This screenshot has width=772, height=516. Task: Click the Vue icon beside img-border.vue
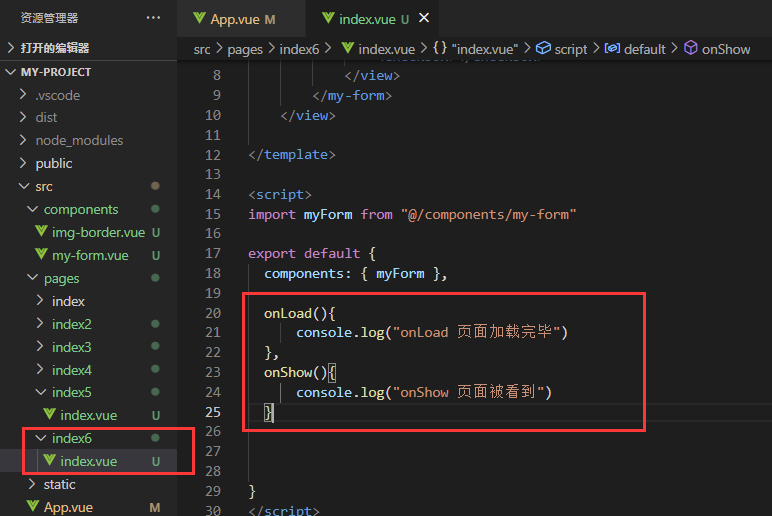coord(41,231)
